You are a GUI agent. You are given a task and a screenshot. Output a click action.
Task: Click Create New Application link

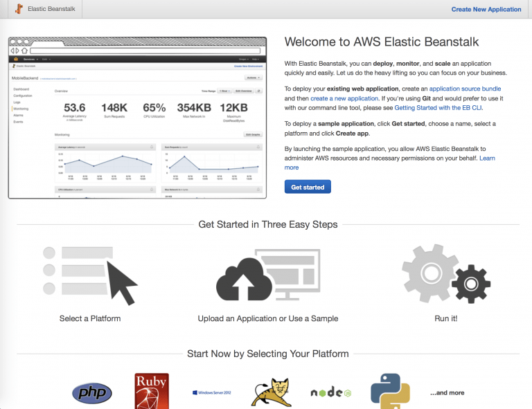click(486, 10)
